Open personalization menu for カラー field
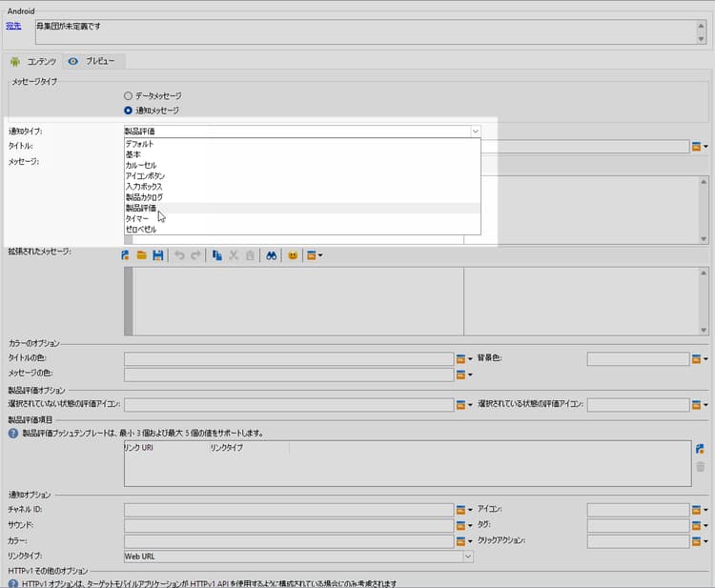The height and width of the screenshot is (588, 715). click(464, 541)
